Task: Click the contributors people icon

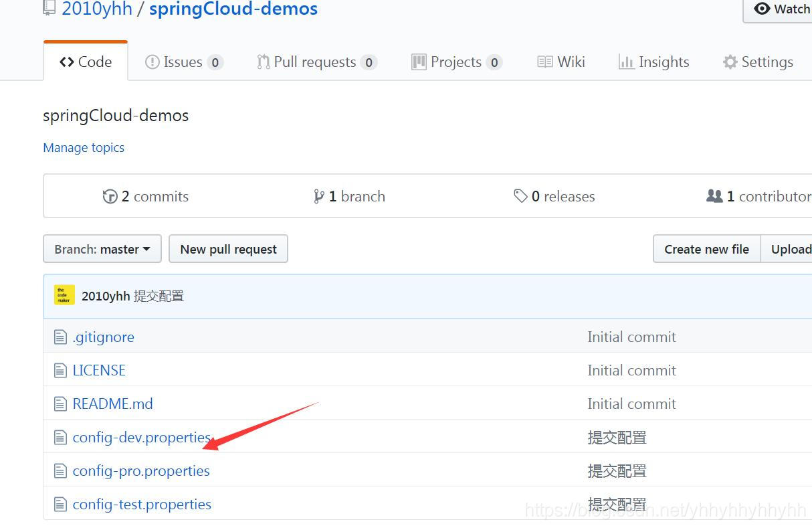Action: (x=714, y=195)
